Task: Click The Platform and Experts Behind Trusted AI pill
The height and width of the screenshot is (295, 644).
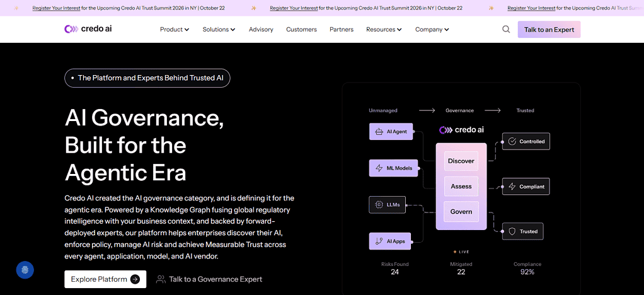Action: [147, 78]
